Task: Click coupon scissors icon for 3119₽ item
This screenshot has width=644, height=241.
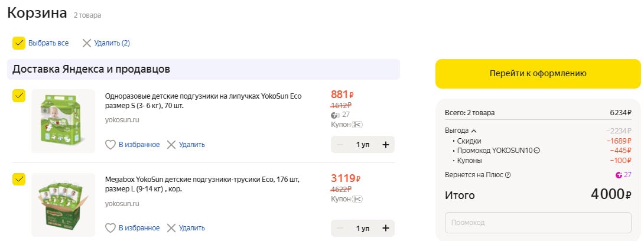Action: tap(357, 200)
